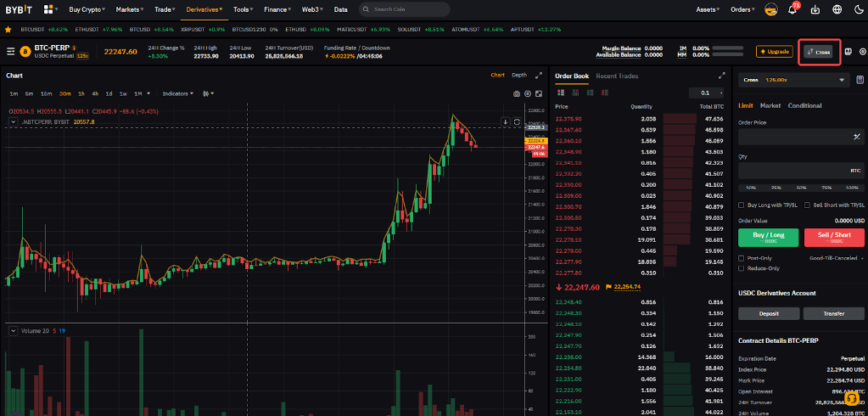Image resolution: width=868 pixels, height=416 pixels.
Task: Open the calculator next to leverage selector
Action: tap(860, 80)
